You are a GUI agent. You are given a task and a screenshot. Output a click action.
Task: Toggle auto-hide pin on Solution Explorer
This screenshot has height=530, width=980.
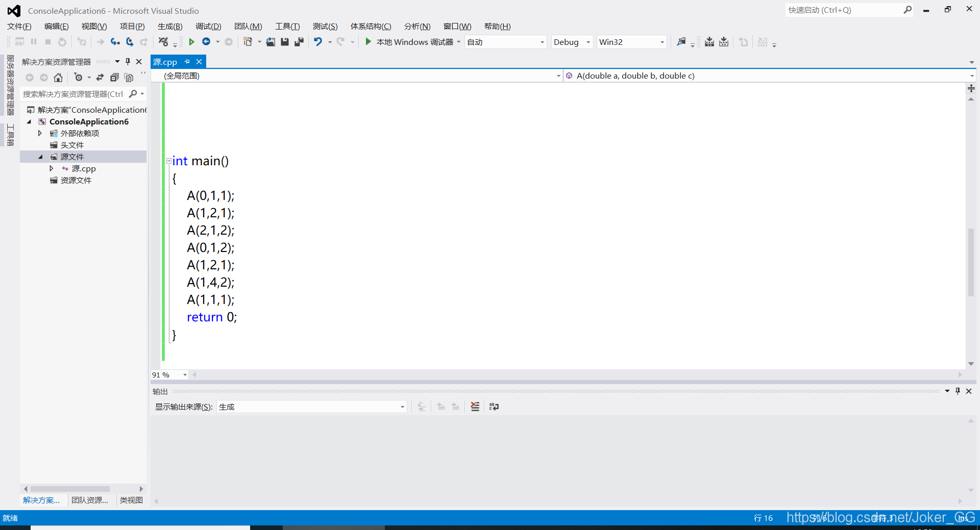pyautogui.click(x=128, y=62)
